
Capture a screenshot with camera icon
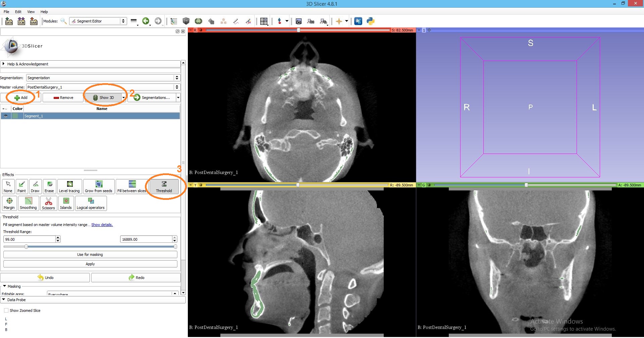click(x=299, y=21)
